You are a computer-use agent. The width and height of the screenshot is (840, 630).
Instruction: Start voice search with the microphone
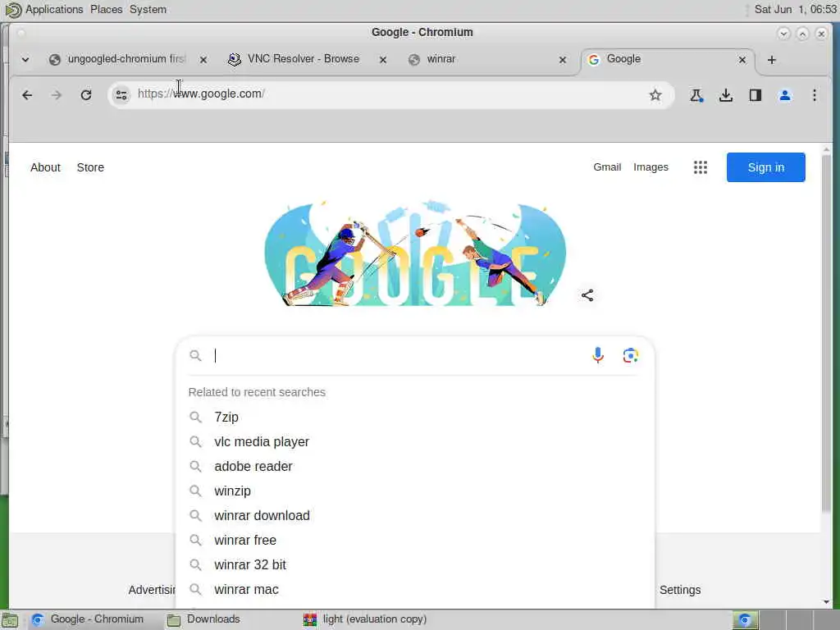(598, 355)
